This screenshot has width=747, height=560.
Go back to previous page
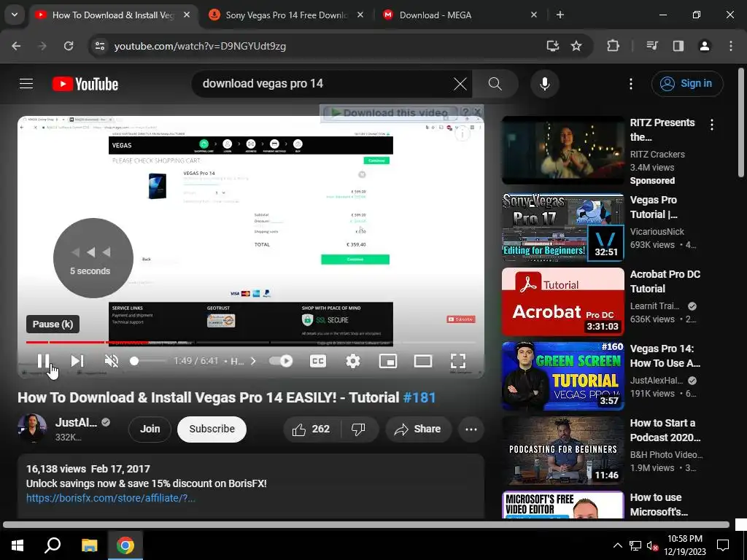pos(16,46)
